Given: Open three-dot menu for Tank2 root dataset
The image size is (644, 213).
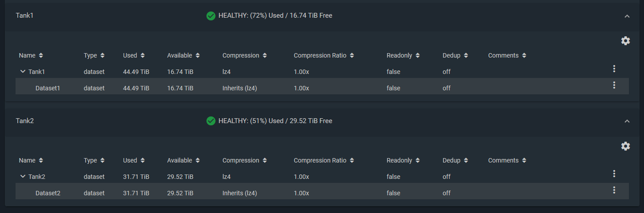Looking at the screenshot, I should [x=614, y=174].
